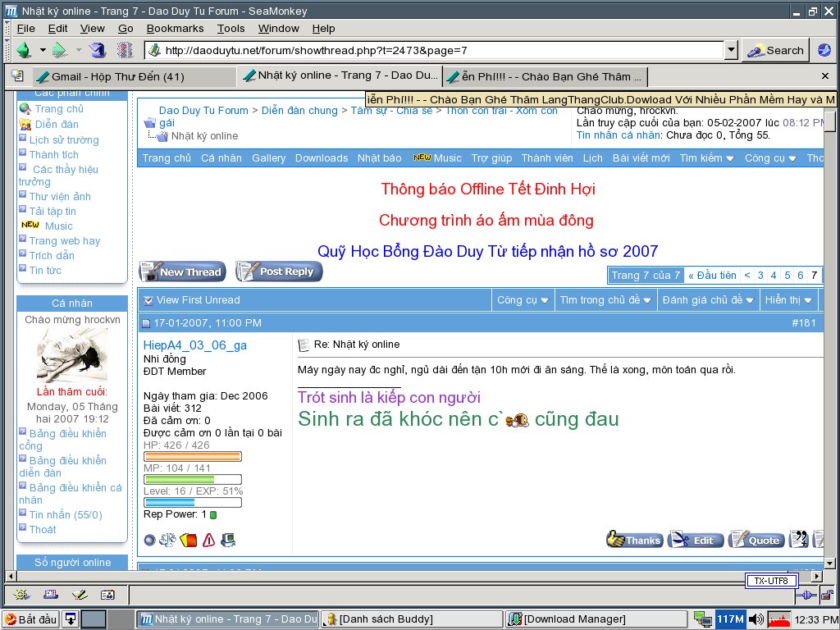Click the Back navigation arrow

point(23,50)
